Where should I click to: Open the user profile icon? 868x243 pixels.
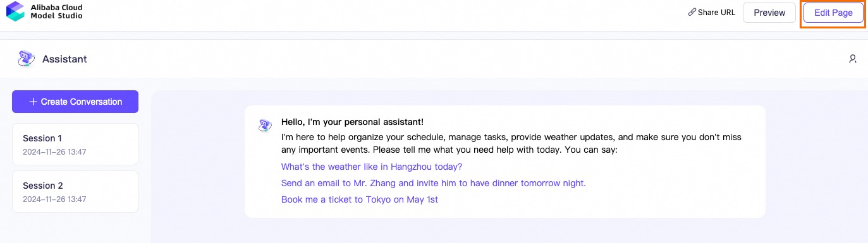point(853,59)
